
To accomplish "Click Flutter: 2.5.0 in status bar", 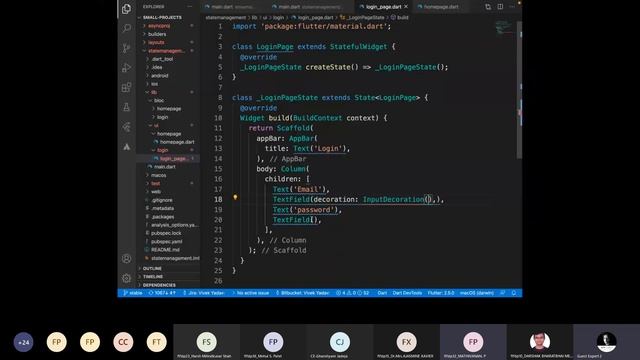I will coord(441,293).
